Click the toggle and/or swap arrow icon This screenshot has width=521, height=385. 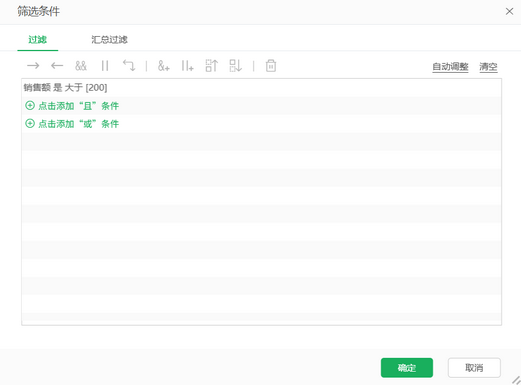click(x=129, y=66)
